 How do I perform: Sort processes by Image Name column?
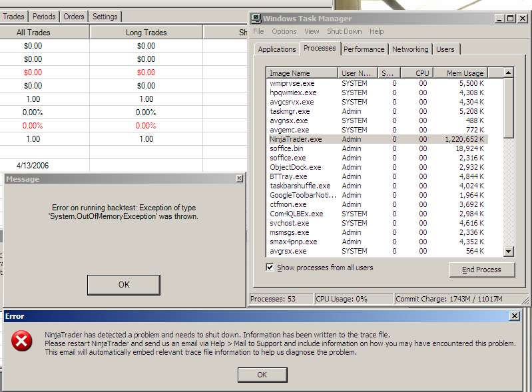[302, 73]
